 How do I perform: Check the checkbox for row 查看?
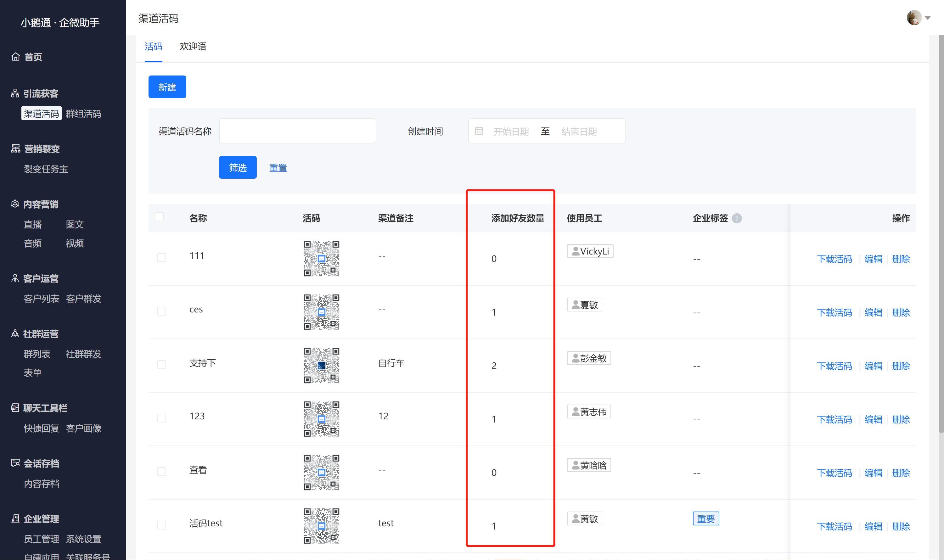(161, 472)
